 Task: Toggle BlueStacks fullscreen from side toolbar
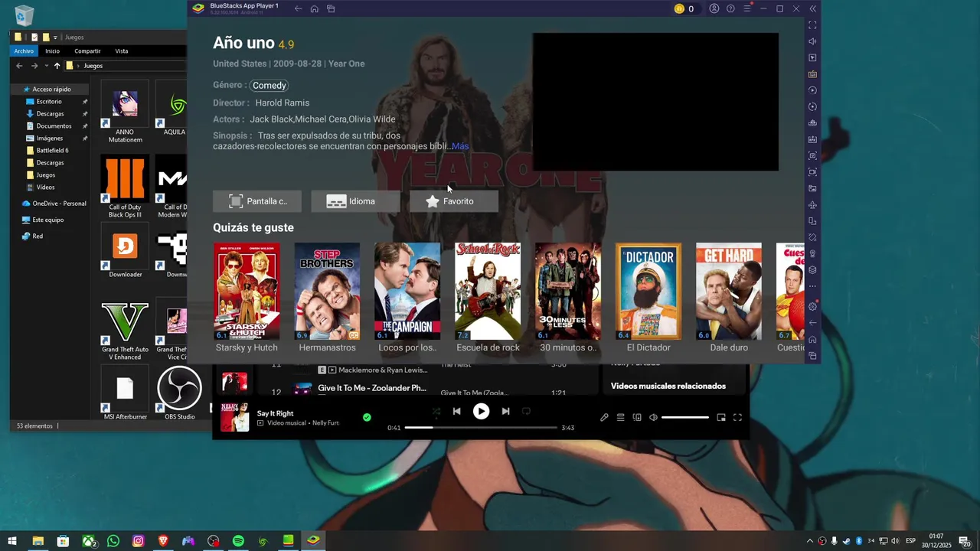(812, 25)
